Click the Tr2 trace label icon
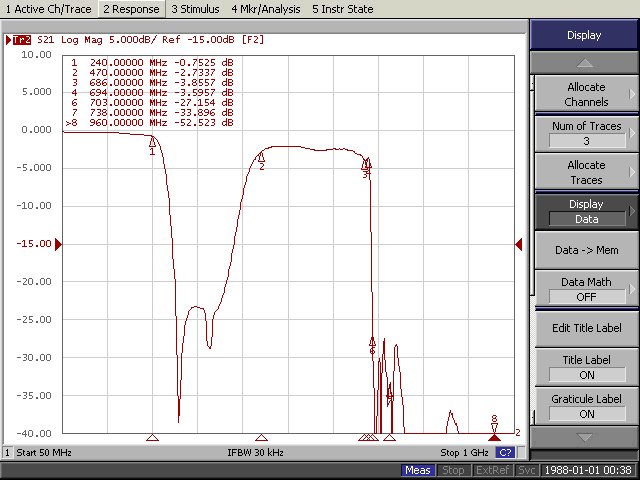Viewport: 640px width, 480px height. click(x=18, y=40)
